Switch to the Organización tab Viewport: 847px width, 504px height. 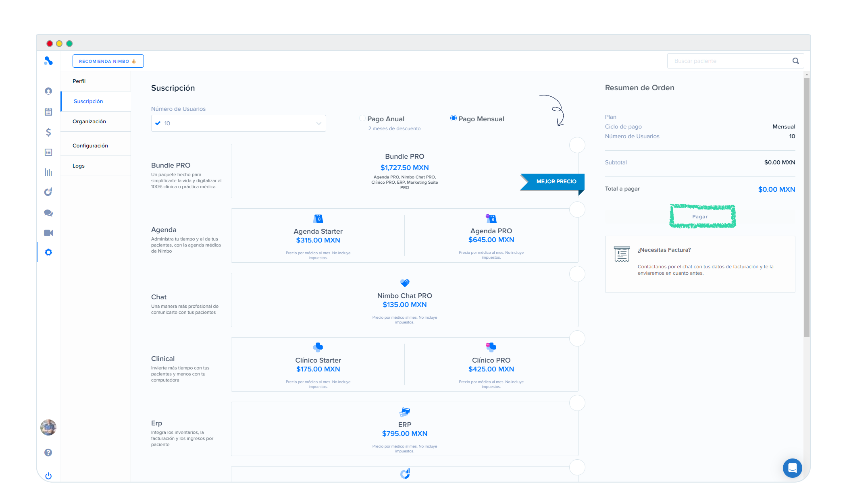tap(89, 121)
